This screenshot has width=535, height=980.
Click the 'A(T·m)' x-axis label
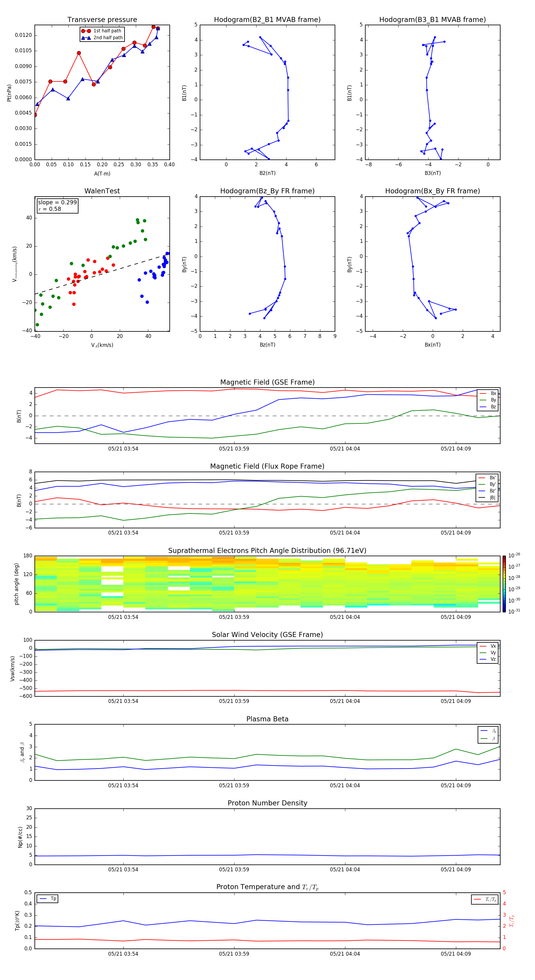pyautogui.click(x=102, y=174)
